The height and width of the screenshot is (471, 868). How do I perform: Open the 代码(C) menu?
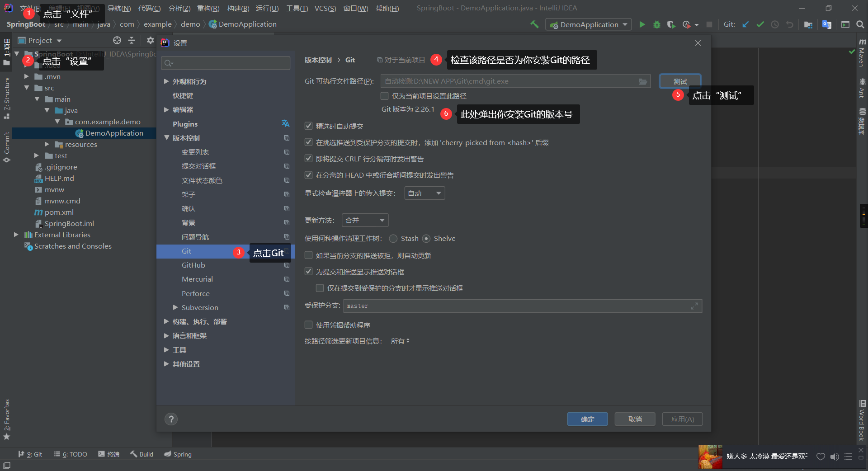149,8
